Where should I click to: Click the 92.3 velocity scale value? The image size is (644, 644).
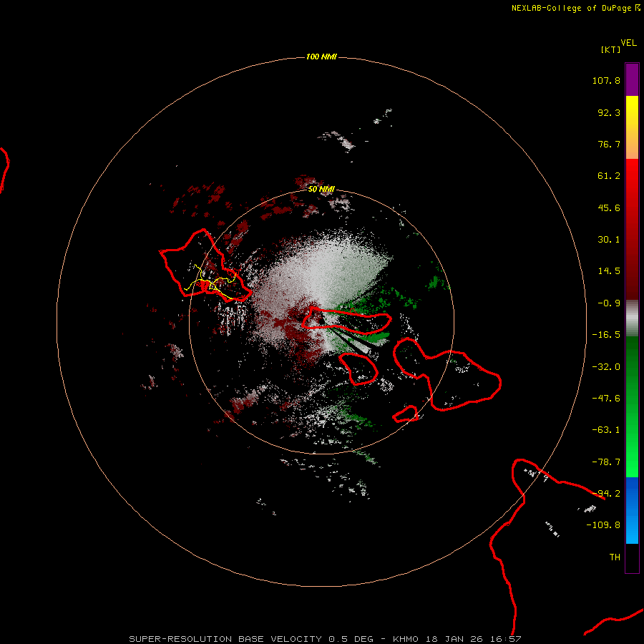tap(609, 112)
